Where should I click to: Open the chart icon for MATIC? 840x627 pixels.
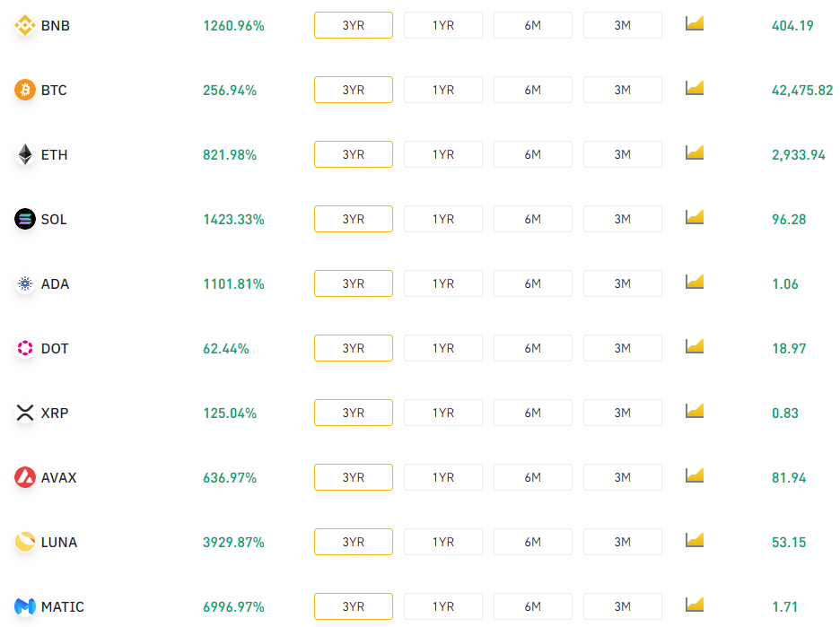(695, 605)
